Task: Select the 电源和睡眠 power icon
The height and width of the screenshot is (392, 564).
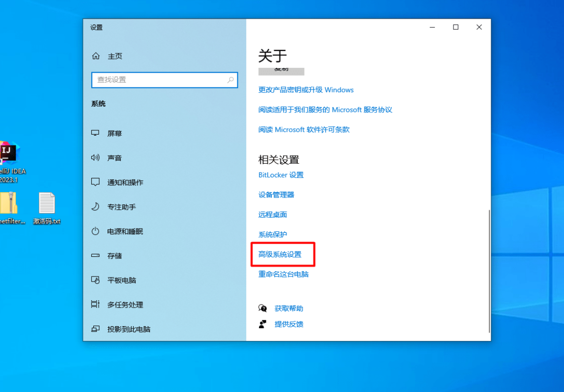Action: (95, 231)
